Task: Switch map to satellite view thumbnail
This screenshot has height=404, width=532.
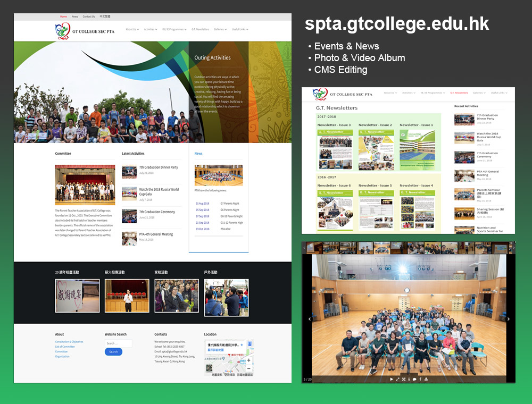Action: tap(209, 368)
